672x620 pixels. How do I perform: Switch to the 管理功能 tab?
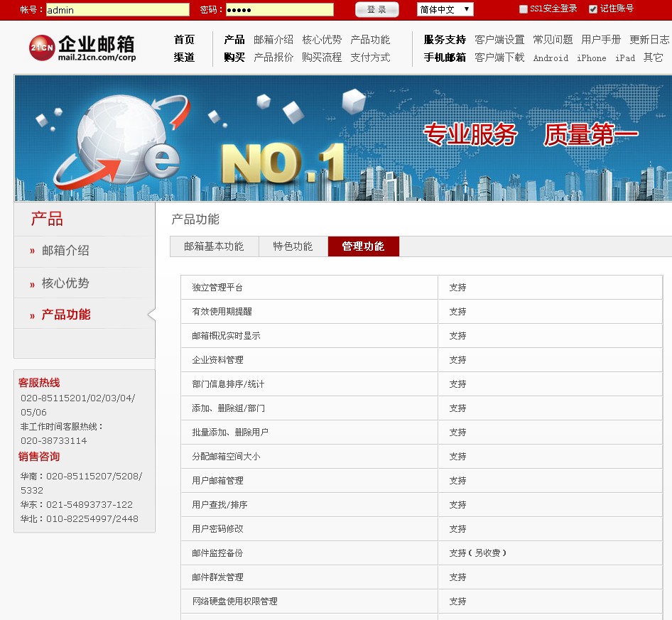(x=364, y=246)
